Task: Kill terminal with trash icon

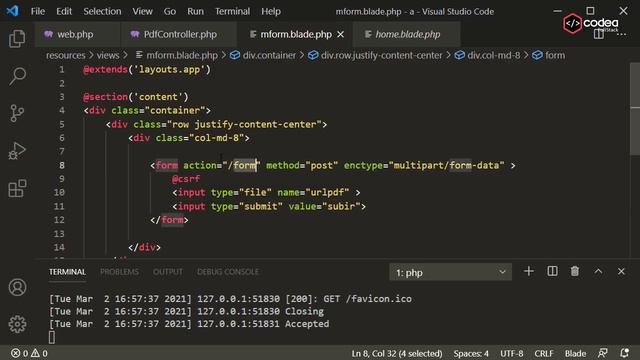Action: pyautogui.click(x=575, y=271)
